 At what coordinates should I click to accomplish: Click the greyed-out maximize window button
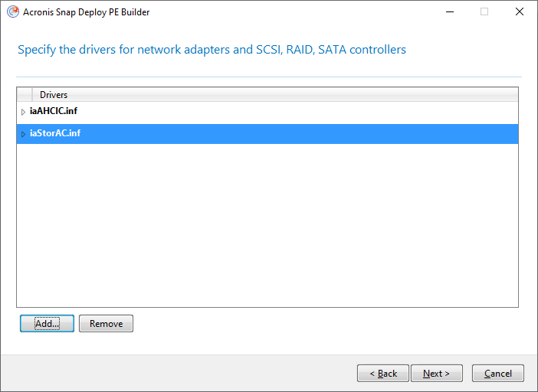click(x=484, y=11)
